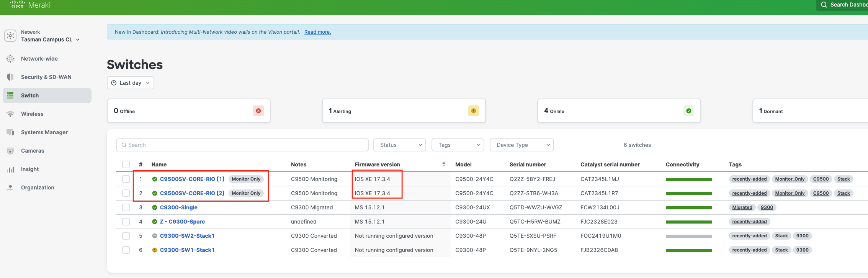Click the 1 Alerting summary card

click(x=404, y=111)
